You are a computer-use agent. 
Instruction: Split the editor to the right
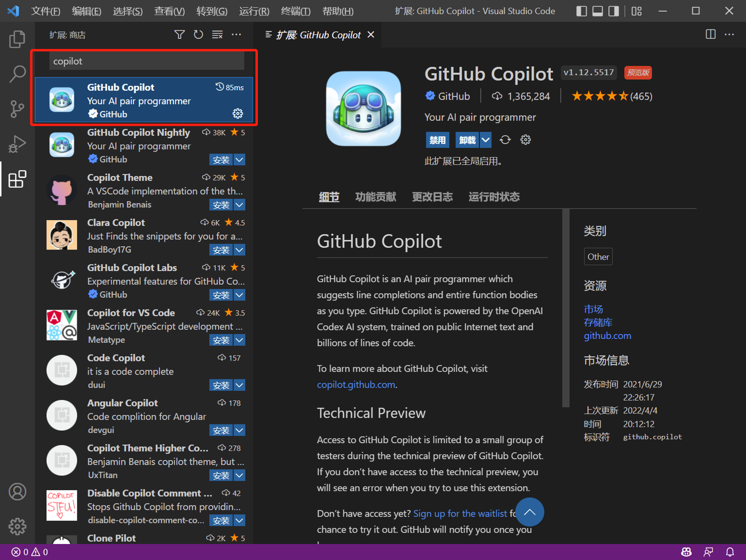(711, 35)
